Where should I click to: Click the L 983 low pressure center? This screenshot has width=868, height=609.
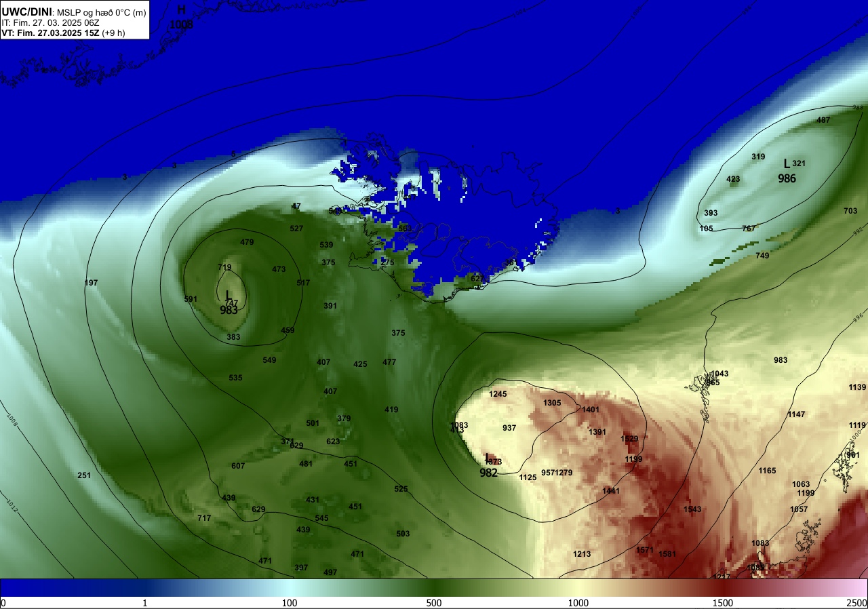[x=229, y=303]
